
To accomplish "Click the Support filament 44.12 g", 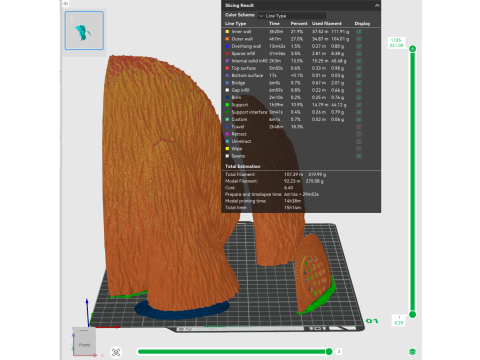I will (338, 105).
